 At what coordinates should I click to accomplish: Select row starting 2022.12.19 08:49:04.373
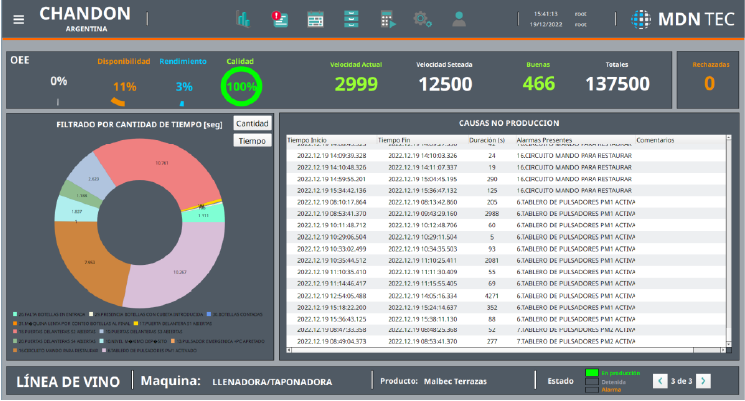(x=506, y=341)
